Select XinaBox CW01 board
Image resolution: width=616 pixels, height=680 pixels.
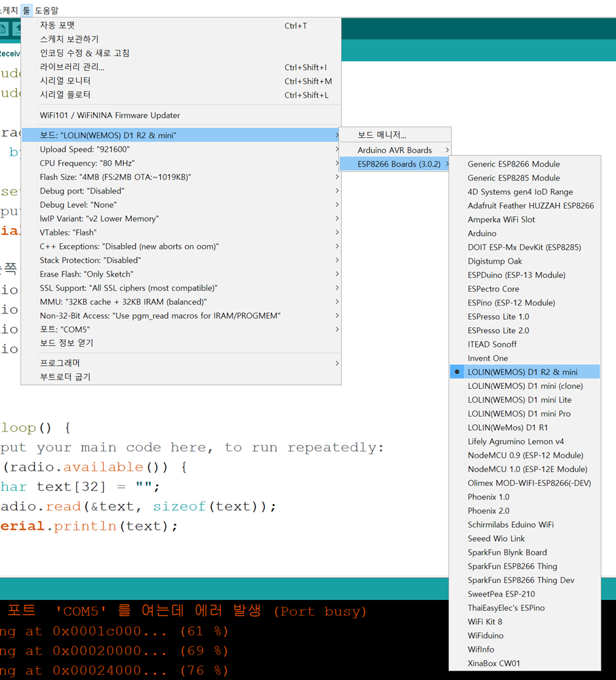(x=525, y=664)
